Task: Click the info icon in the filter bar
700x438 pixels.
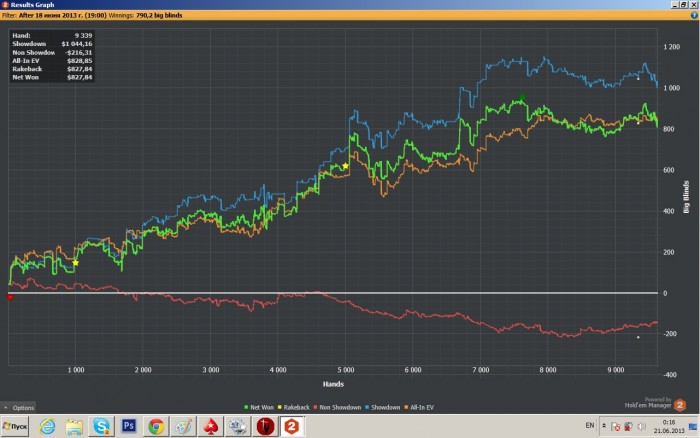Action: pos(694,15)
